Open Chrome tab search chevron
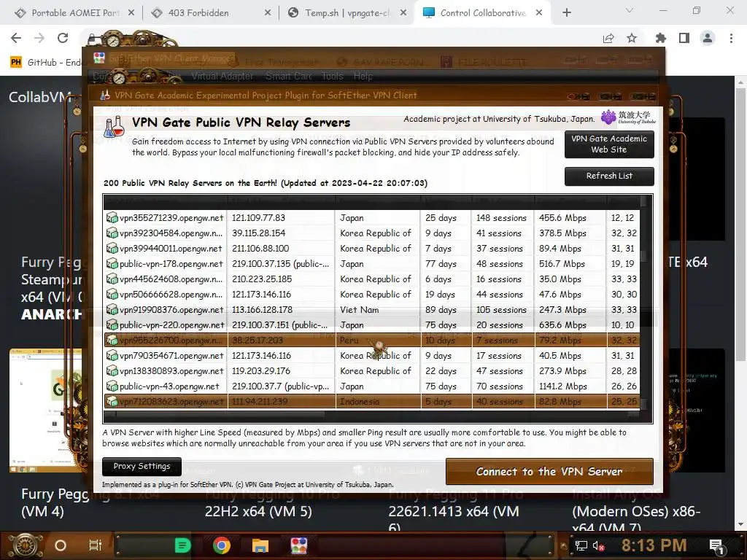This screenshot has width=747, height=560. coord(630,10)
